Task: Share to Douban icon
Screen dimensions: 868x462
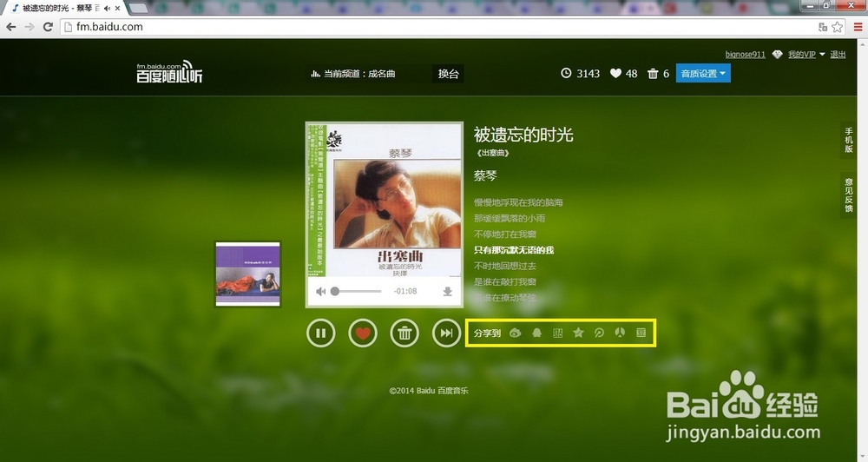Action: point(641,333)
